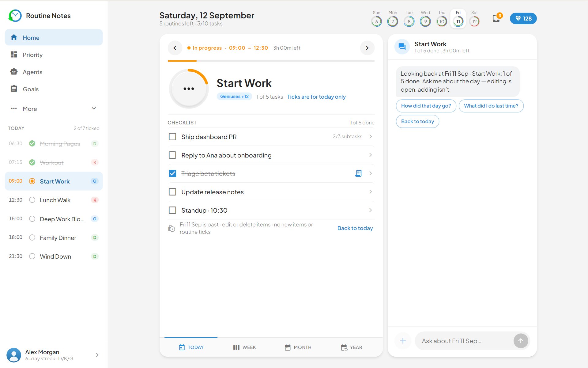Send the chat message with arrow button

[521, 341]
